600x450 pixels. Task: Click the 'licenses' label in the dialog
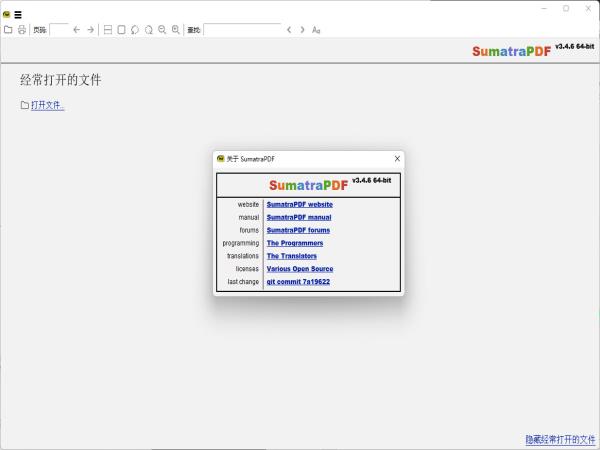tap(247, 269)
